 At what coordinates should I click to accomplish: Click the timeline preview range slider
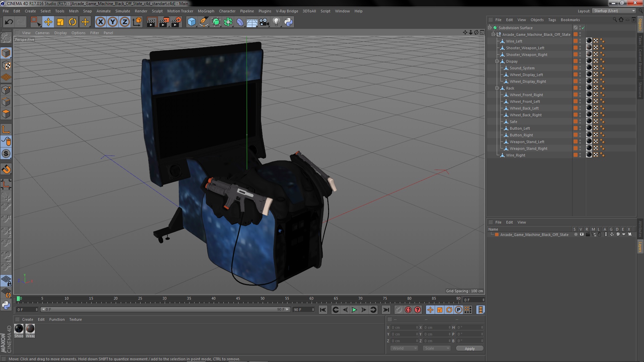[165, 309]
